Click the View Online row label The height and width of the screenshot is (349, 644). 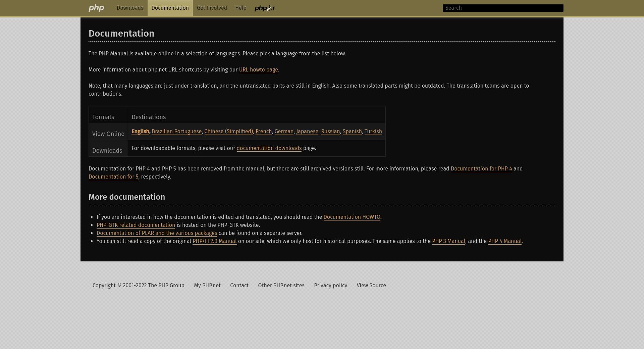coord(108,132)
